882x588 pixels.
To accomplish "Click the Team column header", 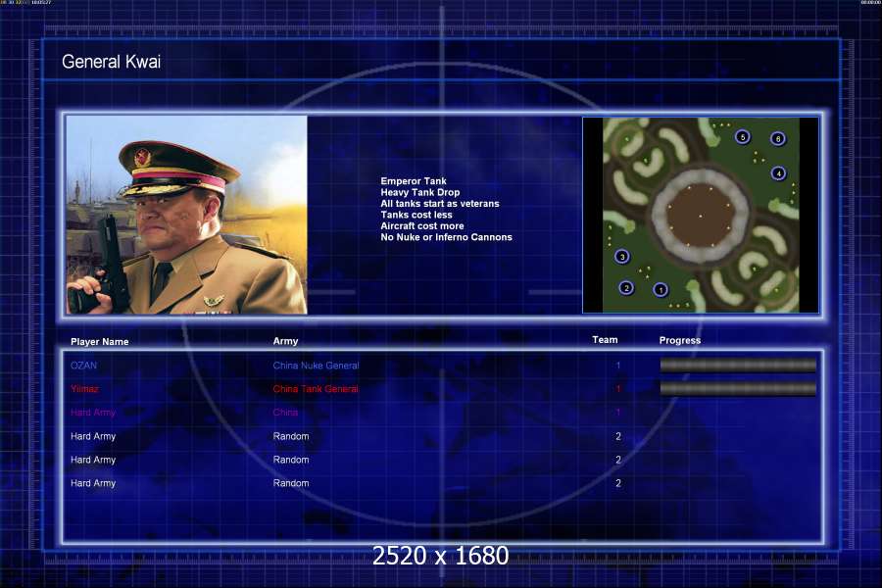I will [x=605, y=340].
